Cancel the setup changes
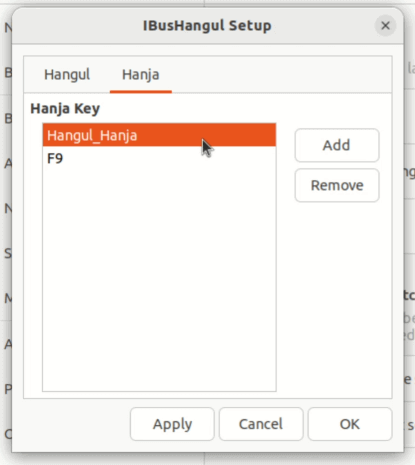This screenshot has width=415, height=465. click(261, 424)
